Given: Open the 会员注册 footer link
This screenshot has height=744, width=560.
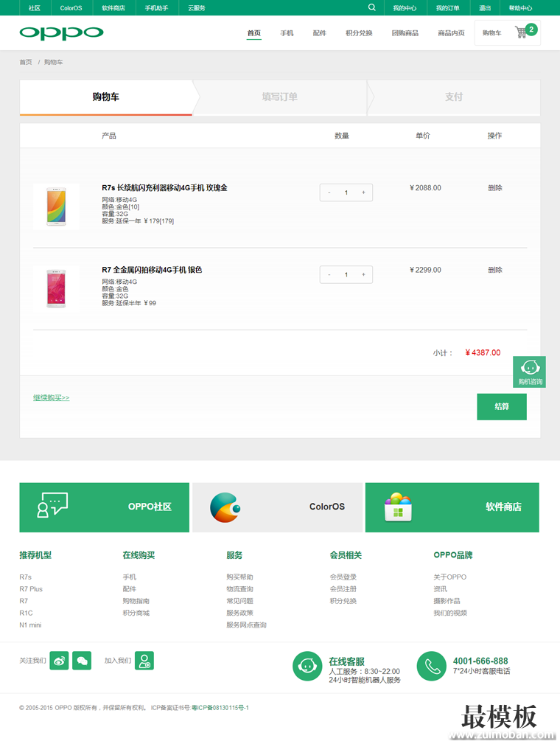Looking at the screenshot, I should [343, 589].
